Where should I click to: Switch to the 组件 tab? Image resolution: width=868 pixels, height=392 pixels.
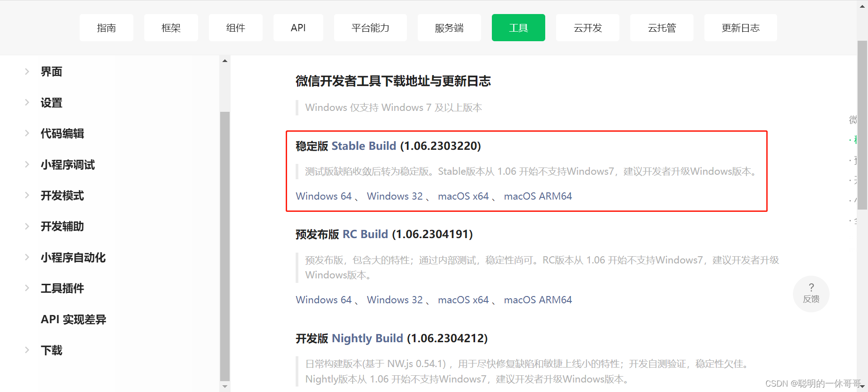coord(236,28)
